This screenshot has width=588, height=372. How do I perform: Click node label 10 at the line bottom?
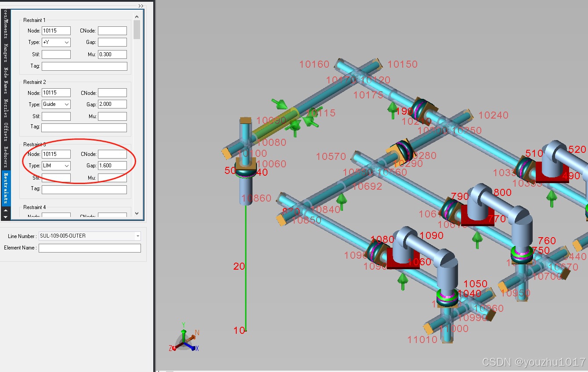[x=239, y=330]
